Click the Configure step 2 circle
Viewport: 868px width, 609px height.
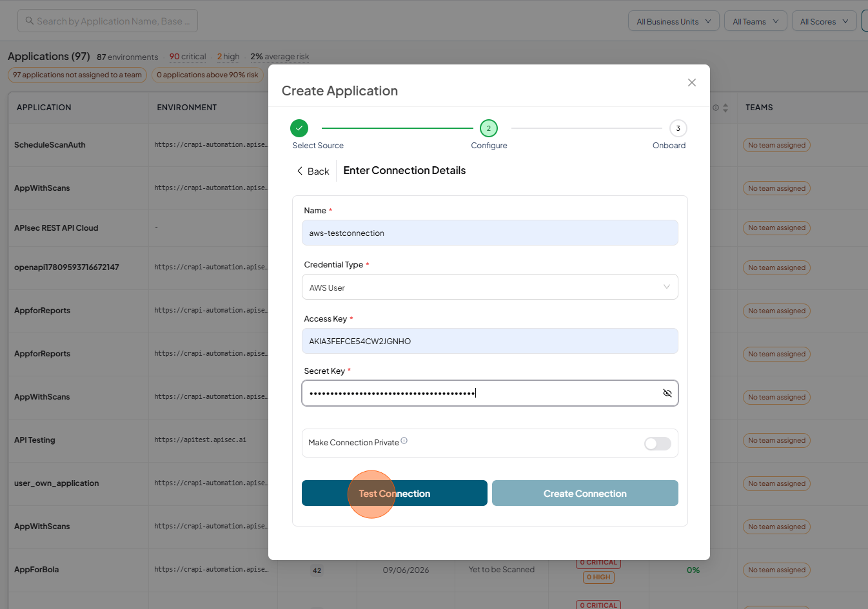pyautogui.click(x=489, y=128)
